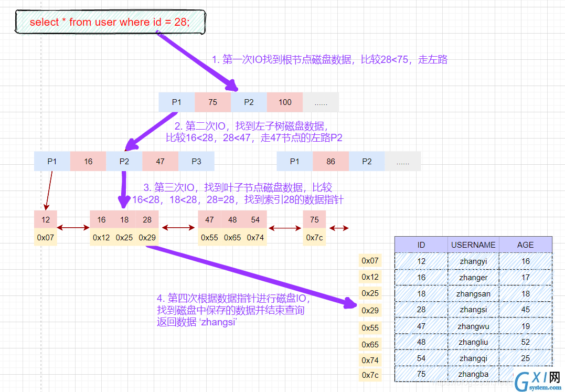The width and height of the screenshot is (565, 392).
Task: Click the ID column header
Action: coord(421,245)
